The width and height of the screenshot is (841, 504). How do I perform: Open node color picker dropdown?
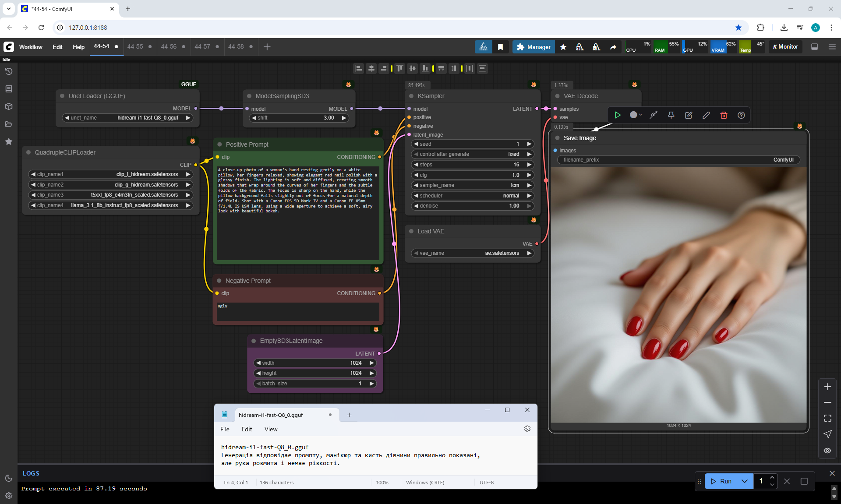coord(636,115)
